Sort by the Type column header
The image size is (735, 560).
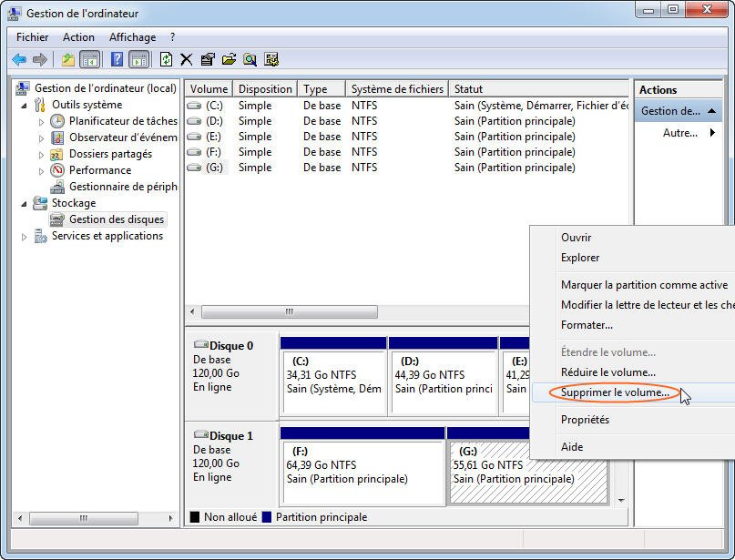tap(322, 89)
